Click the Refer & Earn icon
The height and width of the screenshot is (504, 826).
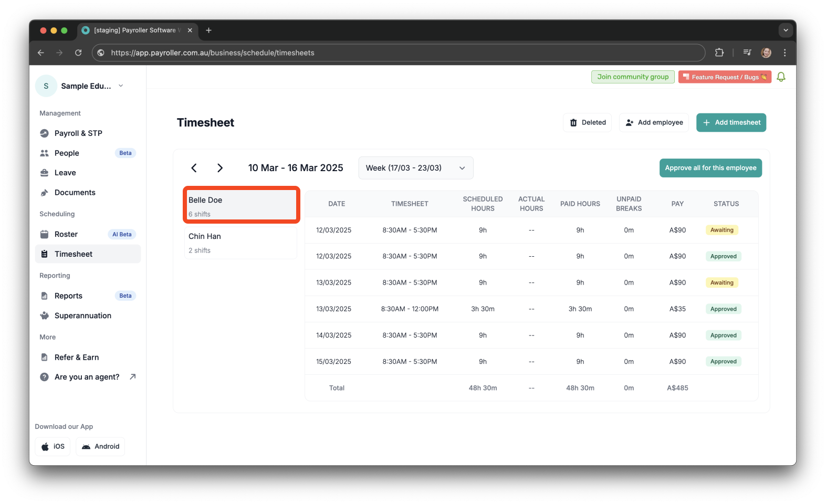[45, 358]
